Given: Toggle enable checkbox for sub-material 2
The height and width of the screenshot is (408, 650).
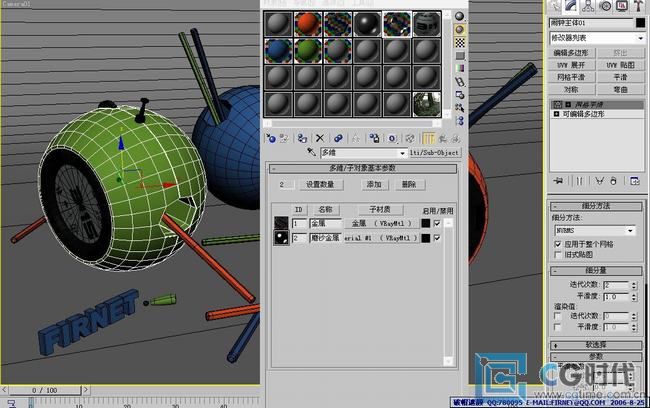Looking at the screenshot, I should 437,238.
